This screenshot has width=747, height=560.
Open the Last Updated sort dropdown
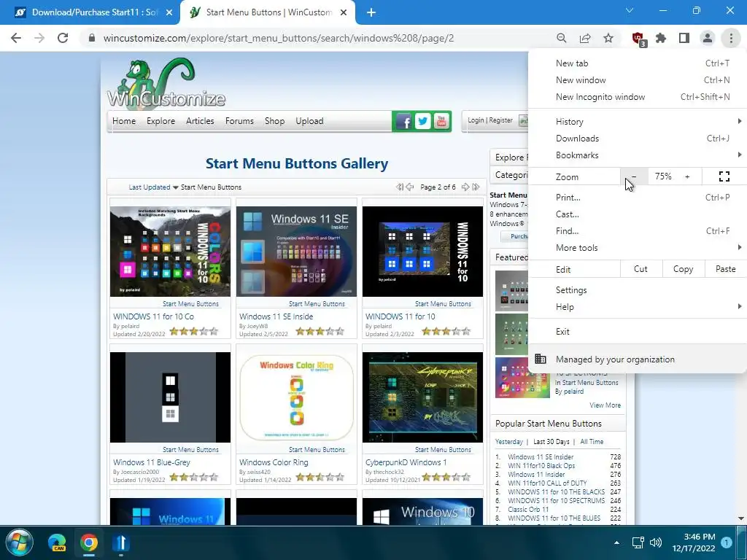point(153,187)
